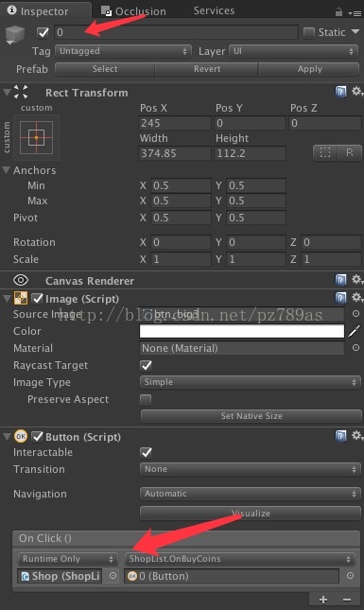This screenshot has width=364, height=610.
Task: Open Transition dropdown showing None
Action: click(251, 469)
